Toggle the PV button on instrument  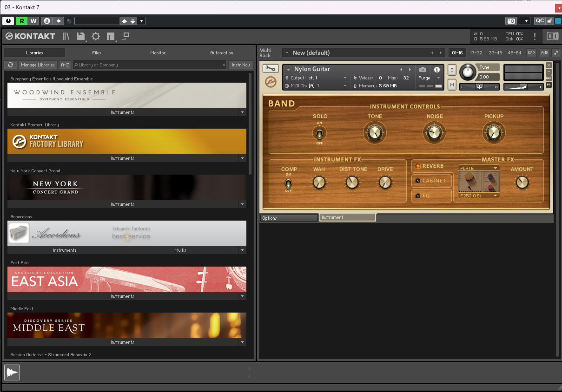tap(549, 85)
